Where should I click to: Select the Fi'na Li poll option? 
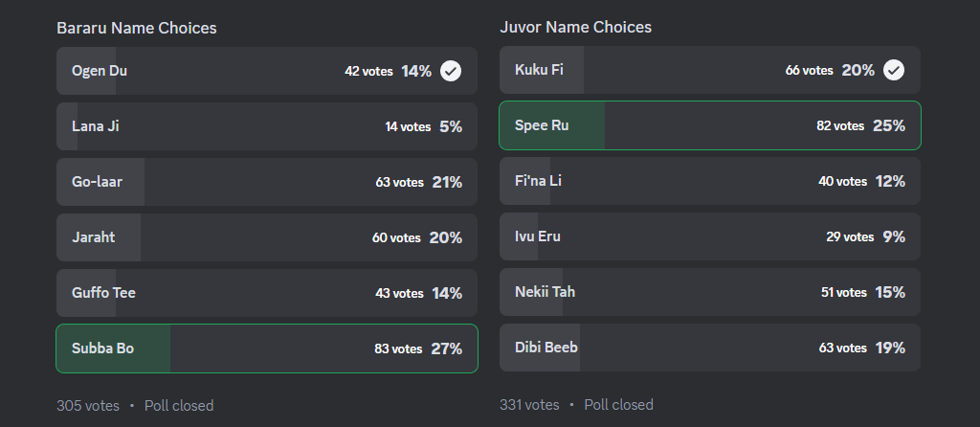tap(710, 181)
